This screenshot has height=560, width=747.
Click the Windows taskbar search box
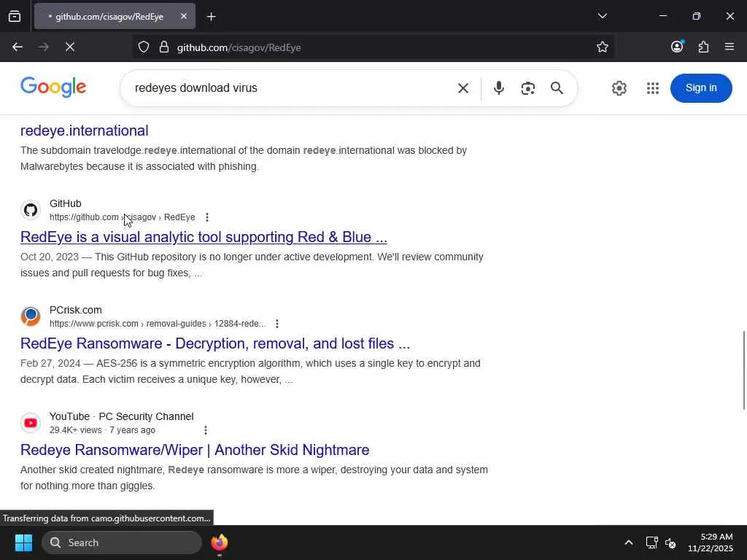(122, 542)
